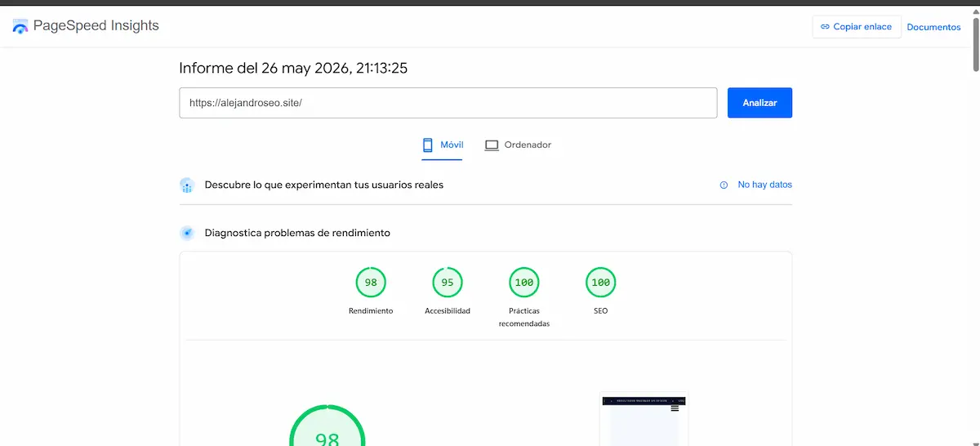Click the info icon beside No hay datos
980x446 pixels.
(x=724, y=185)
